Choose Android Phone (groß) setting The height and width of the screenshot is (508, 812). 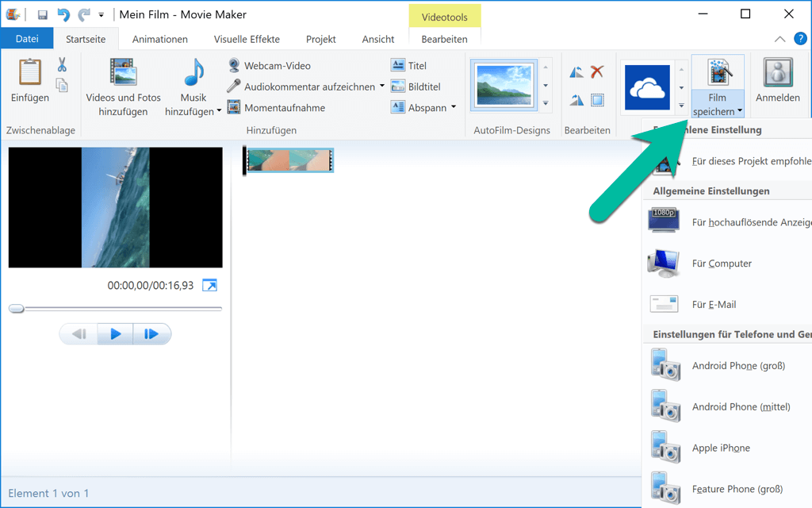coord(728,365)
